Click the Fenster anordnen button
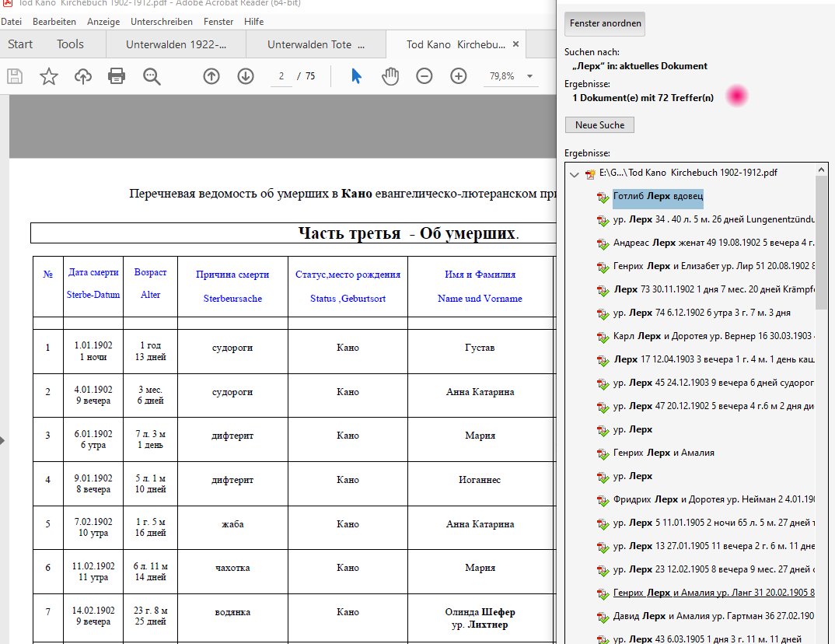 (605, 23)
